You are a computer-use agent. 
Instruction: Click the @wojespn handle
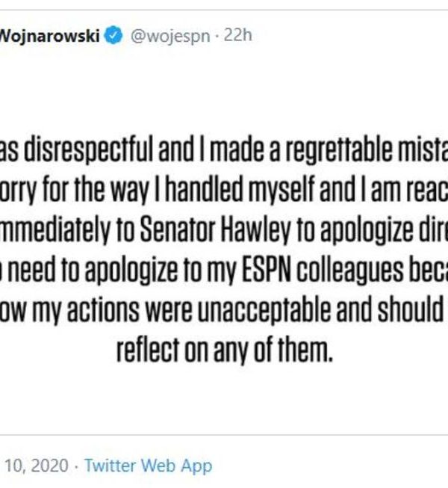point(170,36)
